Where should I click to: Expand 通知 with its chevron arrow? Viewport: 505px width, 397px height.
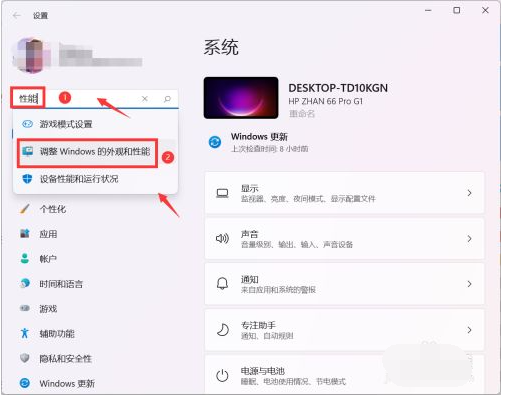(469, 284)
